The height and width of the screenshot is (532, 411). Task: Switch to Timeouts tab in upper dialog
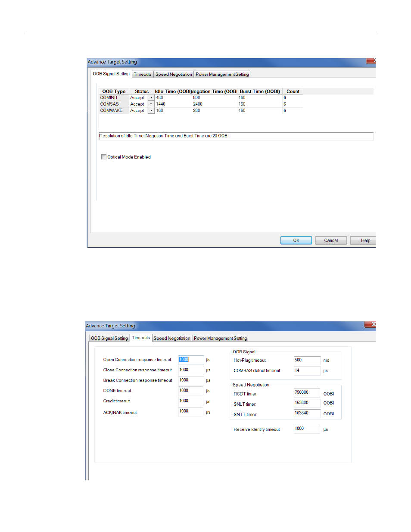(143, 75)
